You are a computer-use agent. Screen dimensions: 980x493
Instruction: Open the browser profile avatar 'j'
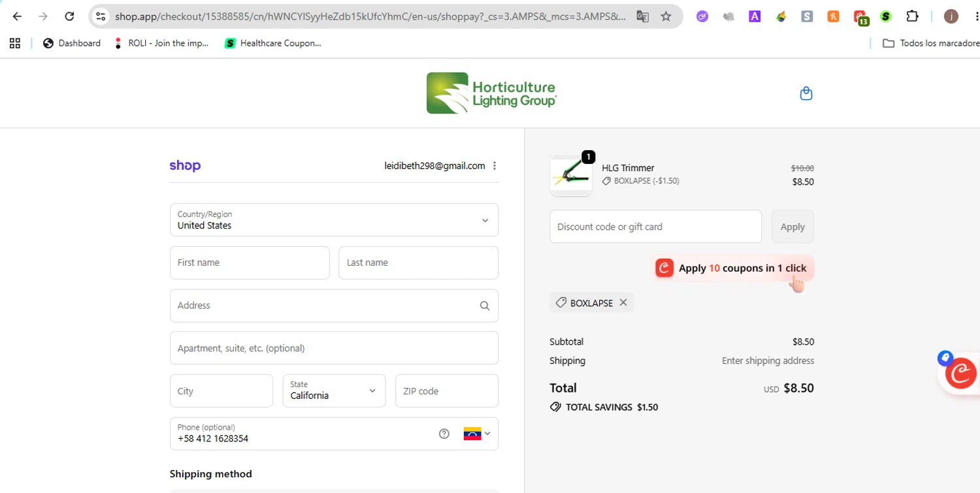(x=951, y=16)
